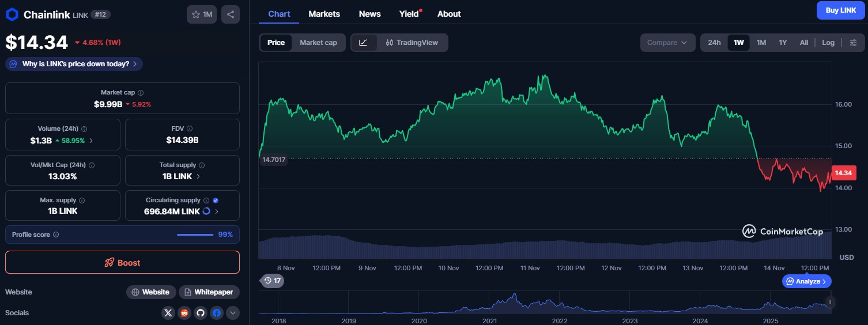Click the Analyze button
The image size is (868, 325).
[807, 281]
